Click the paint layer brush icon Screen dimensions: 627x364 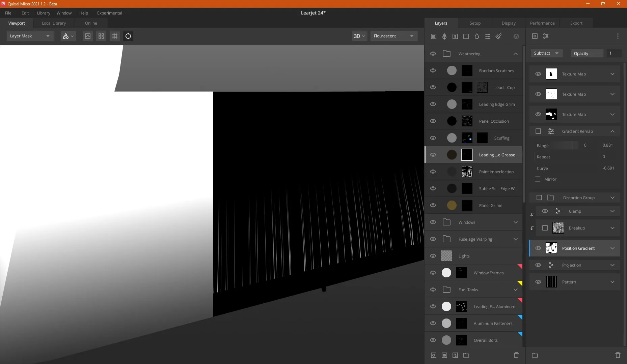(498, 36)
